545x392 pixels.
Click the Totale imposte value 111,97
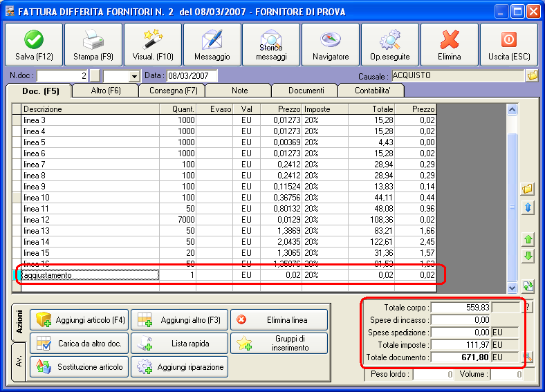(x=461, y=345)
